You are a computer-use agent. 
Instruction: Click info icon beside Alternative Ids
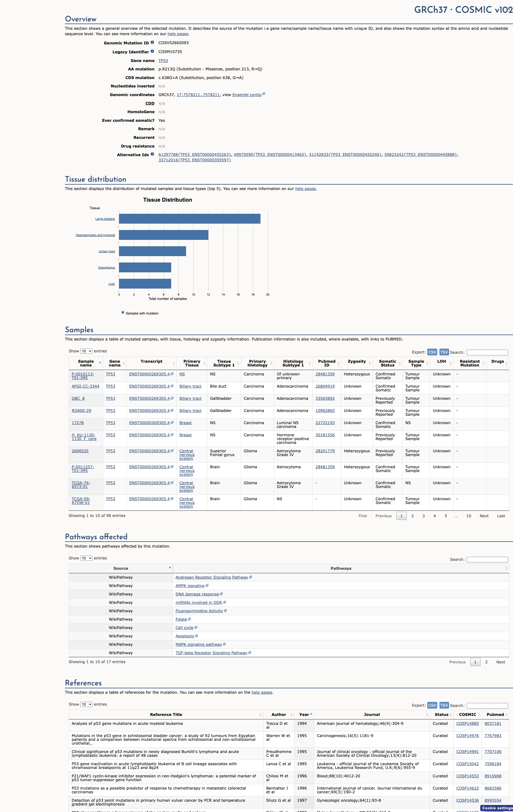pos(152,154)
